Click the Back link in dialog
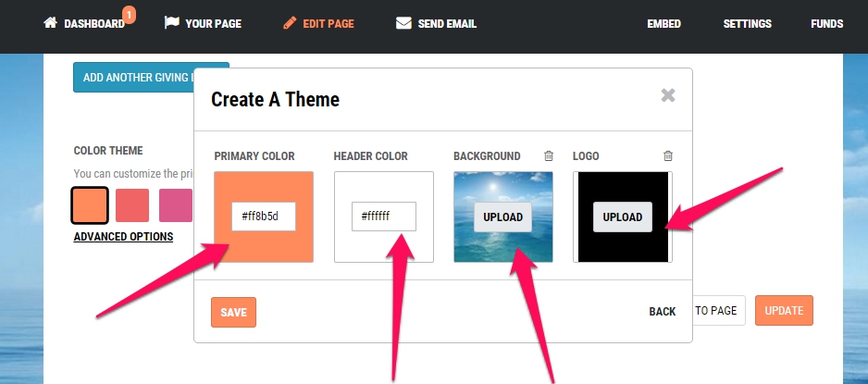868x384 pixels. click(x=663, y=312)
